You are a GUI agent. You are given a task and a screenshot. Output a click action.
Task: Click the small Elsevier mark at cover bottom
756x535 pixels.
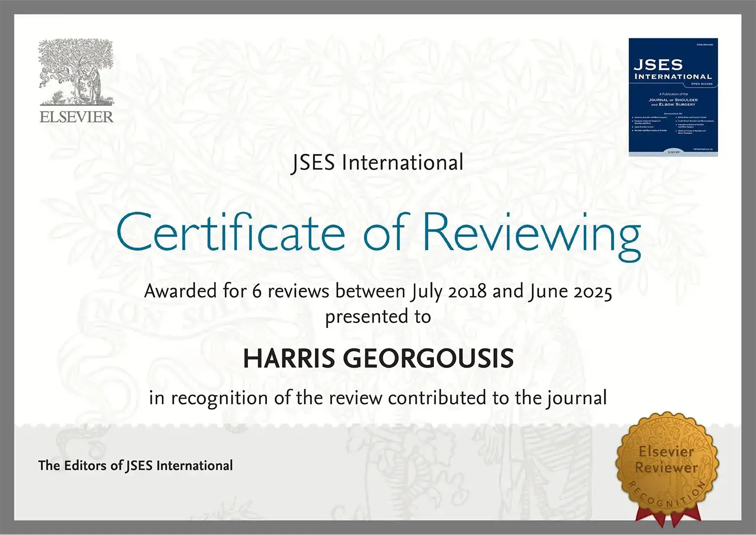pyautogui.click(x=673, y=152)
